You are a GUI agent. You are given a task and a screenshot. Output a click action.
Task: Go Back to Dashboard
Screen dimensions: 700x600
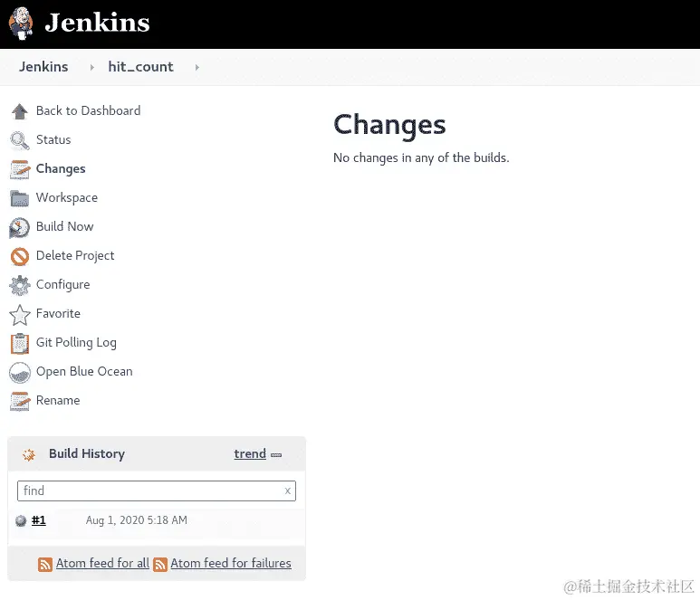[x=88, y=110]
